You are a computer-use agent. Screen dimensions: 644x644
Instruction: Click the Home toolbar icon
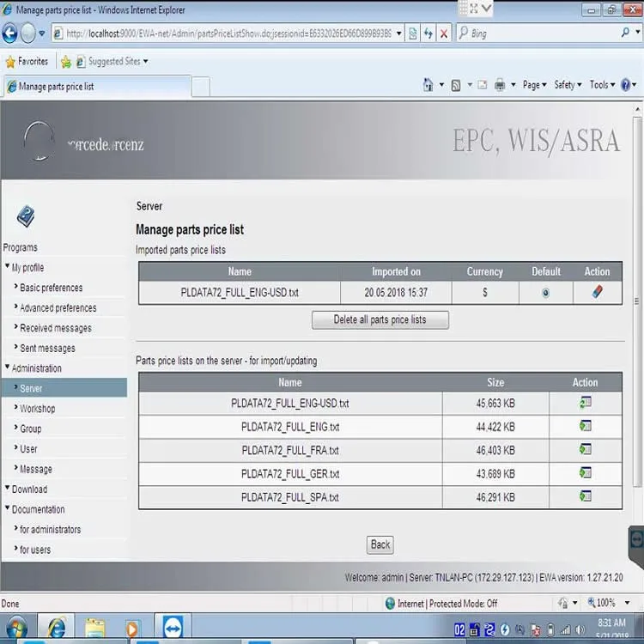(428, 85)
